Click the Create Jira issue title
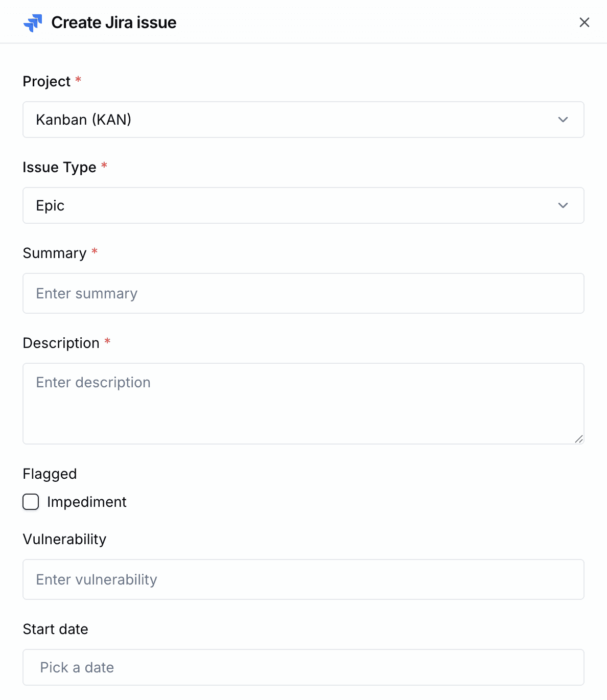 click(x=114, y=22)
